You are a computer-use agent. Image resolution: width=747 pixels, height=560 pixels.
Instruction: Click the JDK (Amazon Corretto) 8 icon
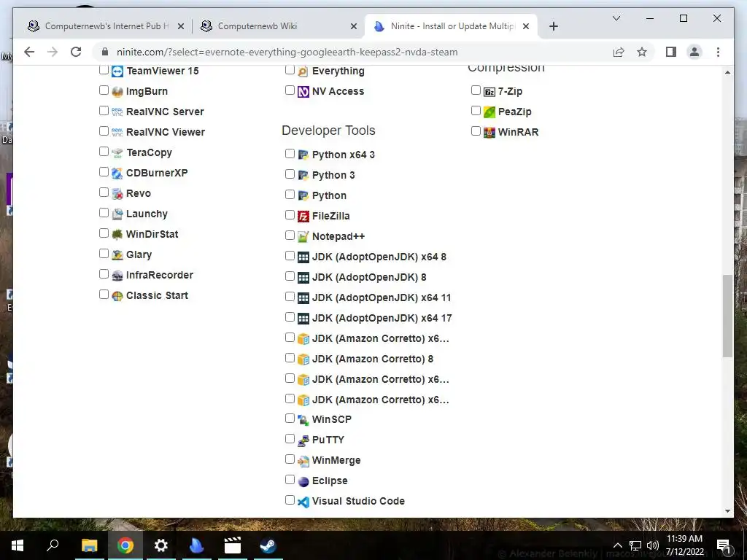click(x=303, y=359)
